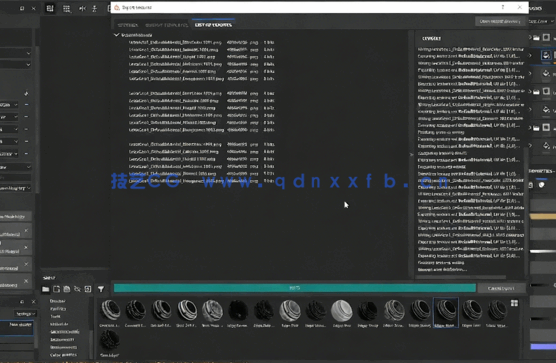Viewport: 556px width, 363px height.
Task: Select the blue-outlined smart mask thumbnail
Action: [x=446, y=312]
